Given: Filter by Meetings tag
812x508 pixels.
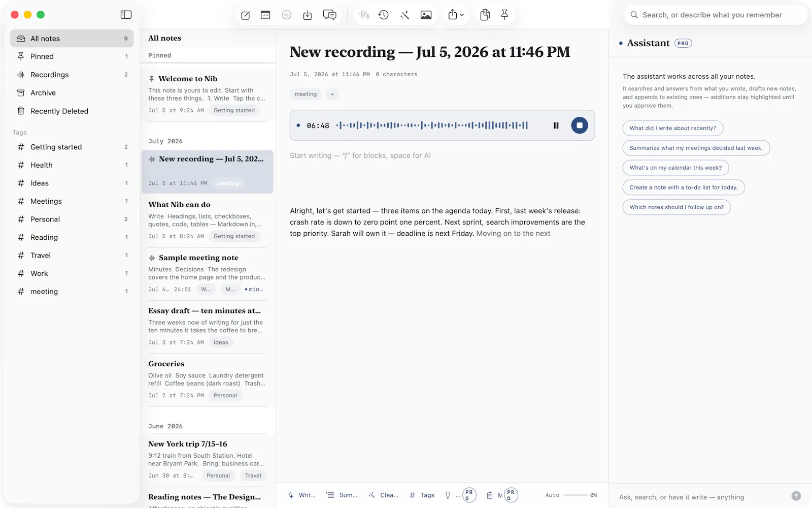Looking at the screenshot, I should click(x=72, y=201).
